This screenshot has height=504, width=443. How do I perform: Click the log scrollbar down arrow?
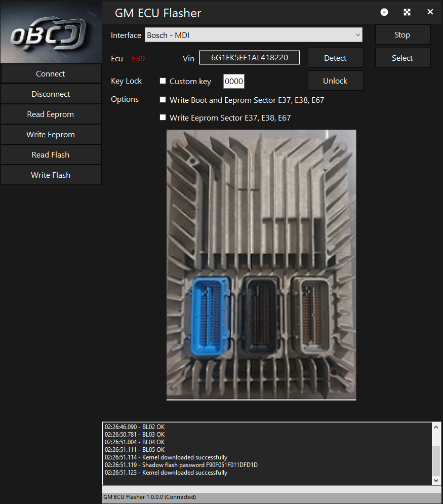pos(436,481)
